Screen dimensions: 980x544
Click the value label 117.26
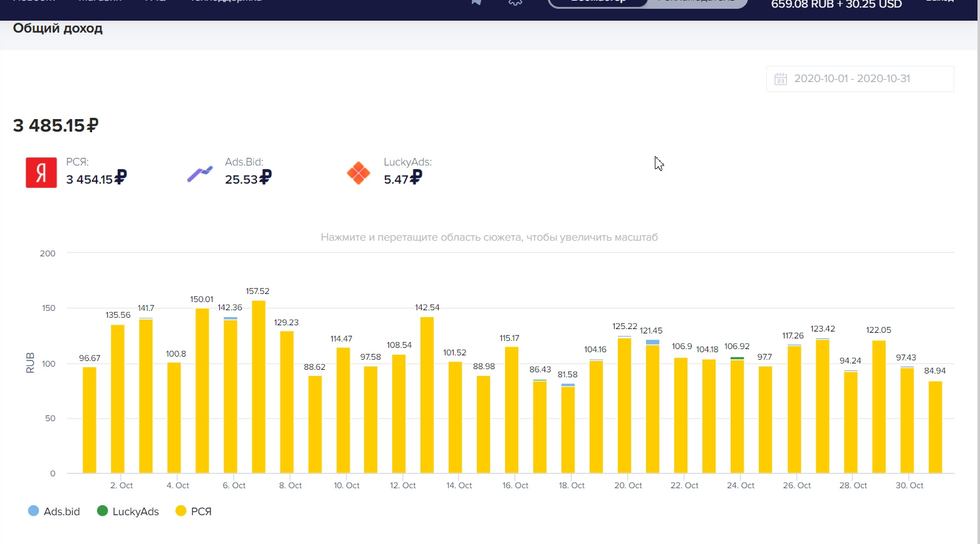(793, 336)
